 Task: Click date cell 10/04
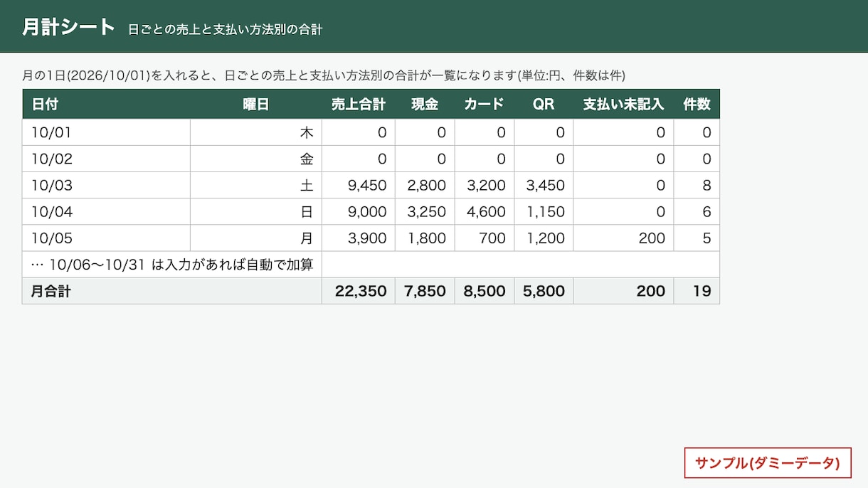(107, 212)
